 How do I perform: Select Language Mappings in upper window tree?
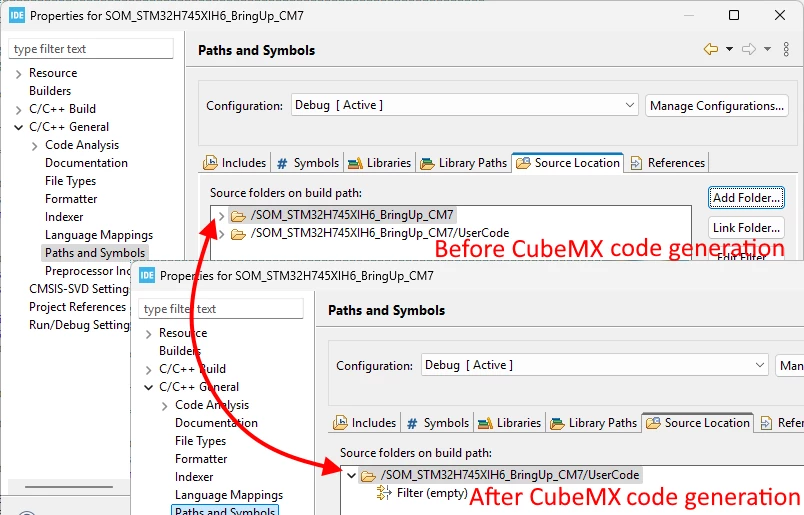pos(99,235)
